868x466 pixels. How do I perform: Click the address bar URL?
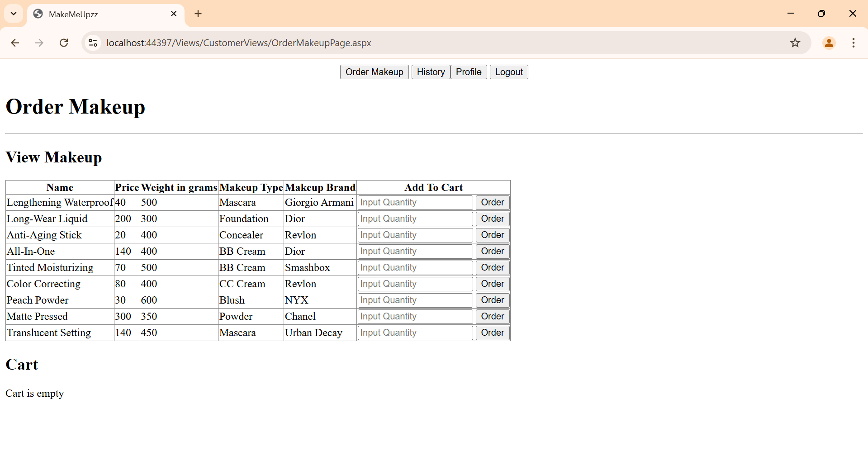pos(239,43)
